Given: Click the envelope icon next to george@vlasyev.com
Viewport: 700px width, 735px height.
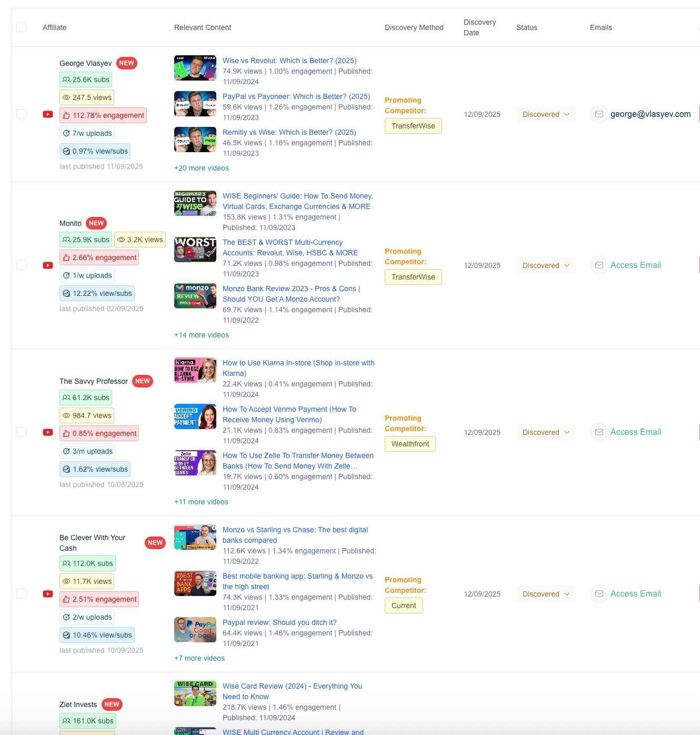Looking at the screenshot, I should point(599,114).
